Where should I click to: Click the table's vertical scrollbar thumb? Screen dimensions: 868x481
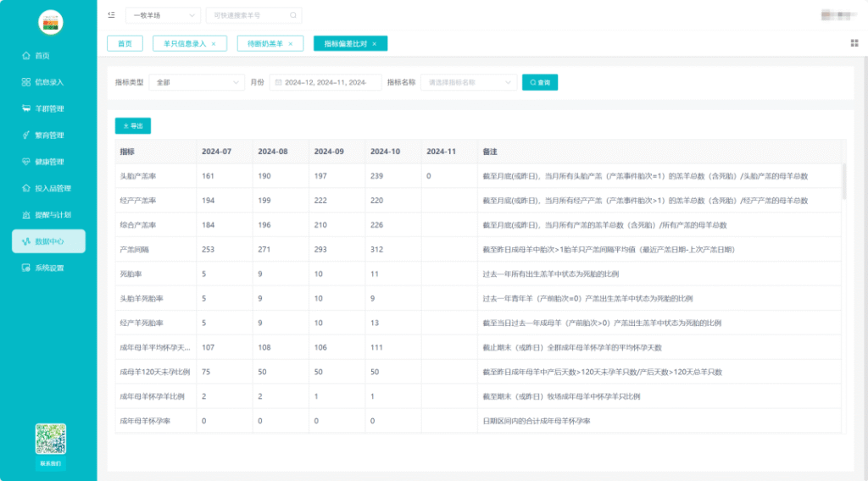843,181
